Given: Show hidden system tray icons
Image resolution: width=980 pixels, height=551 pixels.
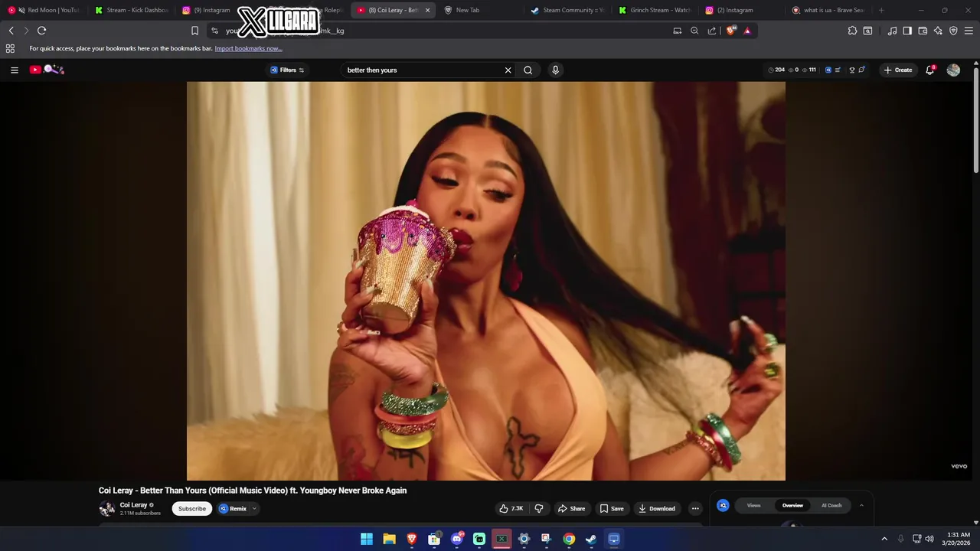Looking at the screenshot, I should click(x=884, y=539).
